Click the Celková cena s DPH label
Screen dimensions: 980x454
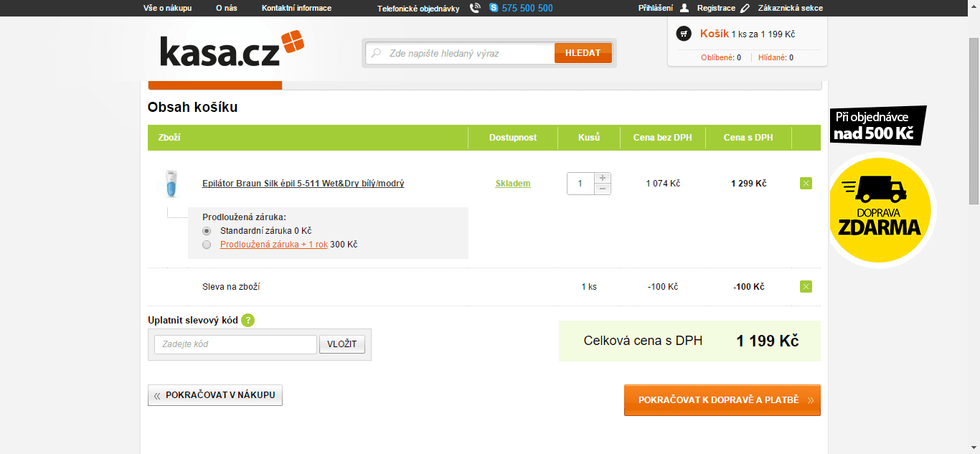point(643,341)
